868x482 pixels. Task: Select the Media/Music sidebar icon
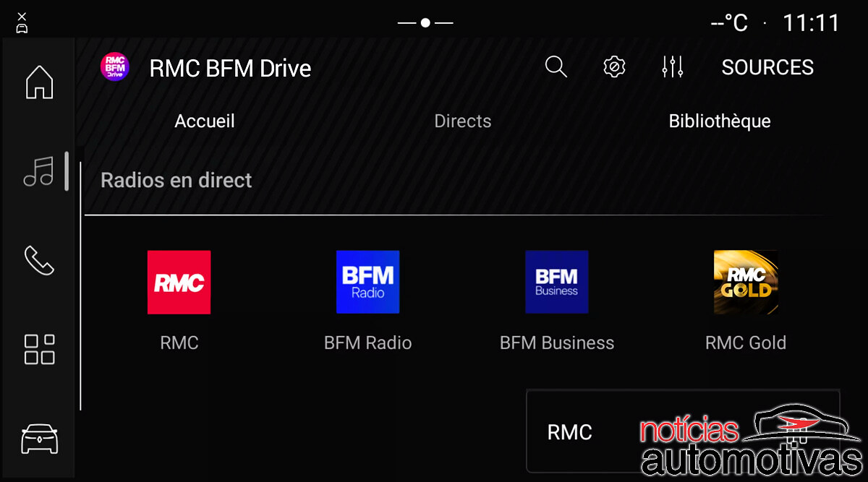pyautogui.click(x=38, y=172)
